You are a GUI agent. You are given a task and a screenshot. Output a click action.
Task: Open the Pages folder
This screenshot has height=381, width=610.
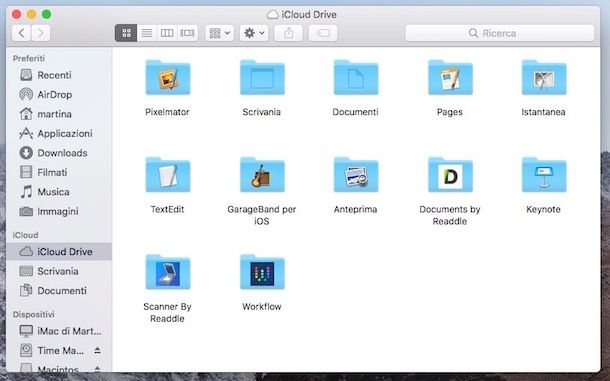(x=450, y=77)
